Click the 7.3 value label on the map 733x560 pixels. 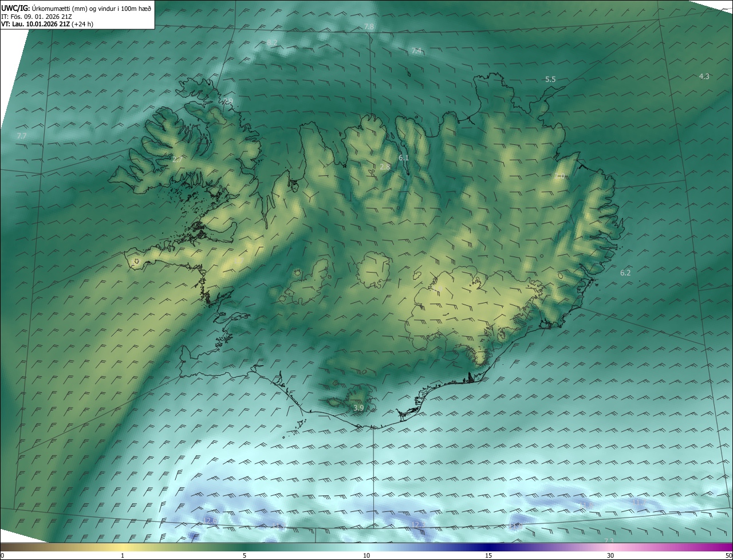click(x=609, y=541)
